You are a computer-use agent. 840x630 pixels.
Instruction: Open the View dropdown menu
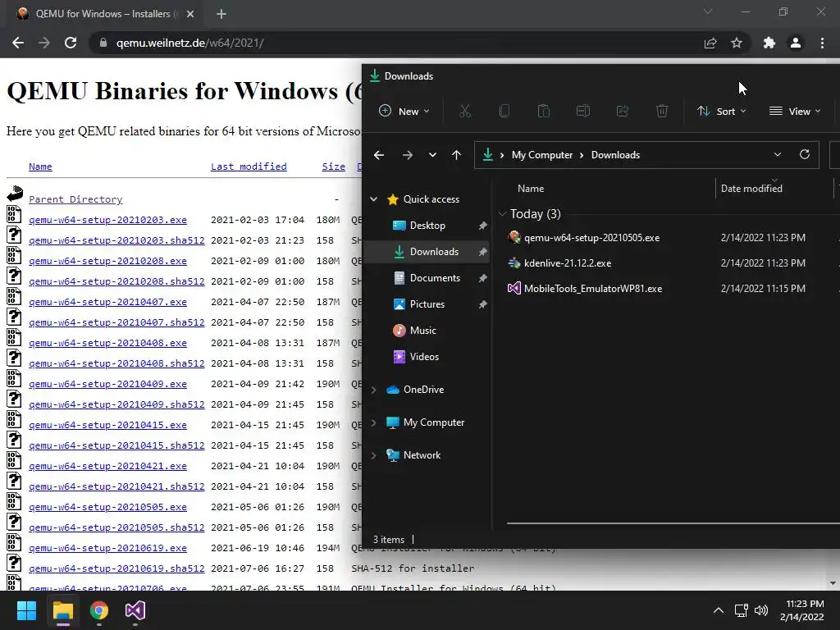795,111
